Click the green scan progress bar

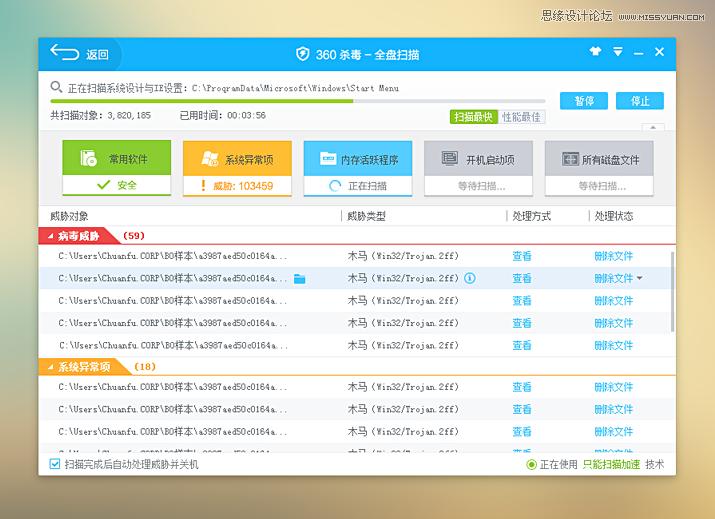(x=200, y=101)
